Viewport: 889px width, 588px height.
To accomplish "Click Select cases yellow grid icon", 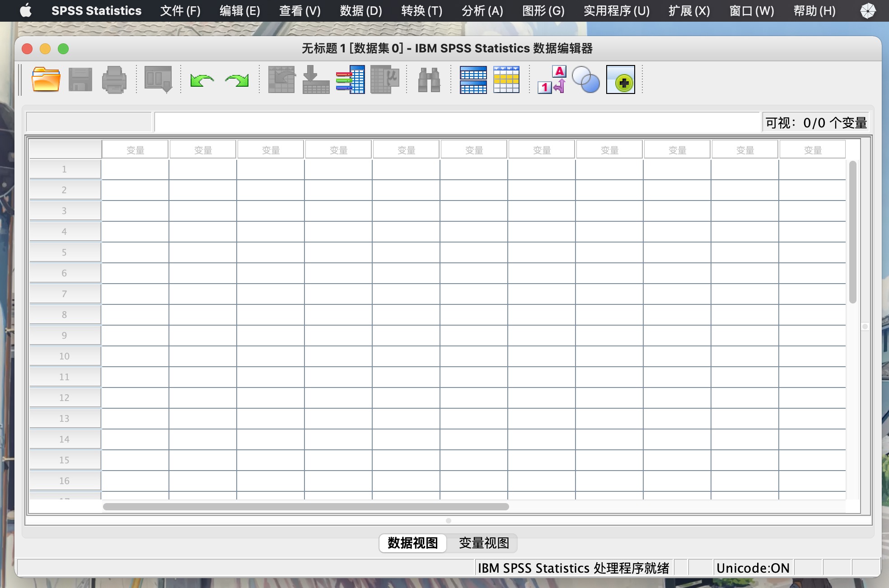I will [506, 80].
